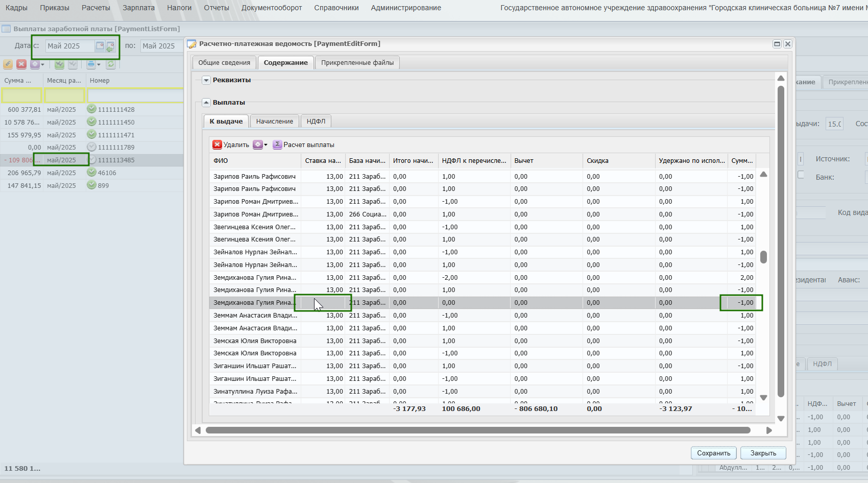Click the '266 Социа...' cell
Screen dimensions: 868x483
click(x=367, y=214)
